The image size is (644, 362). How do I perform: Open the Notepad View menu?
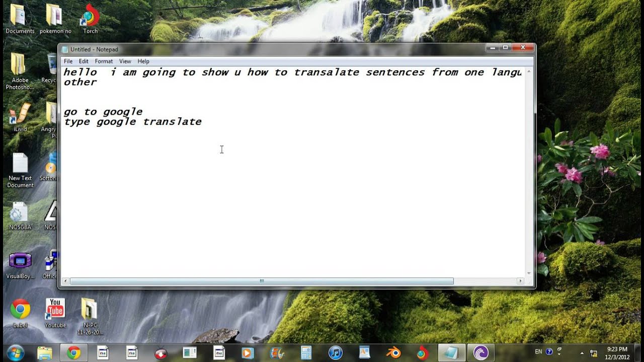125,61
